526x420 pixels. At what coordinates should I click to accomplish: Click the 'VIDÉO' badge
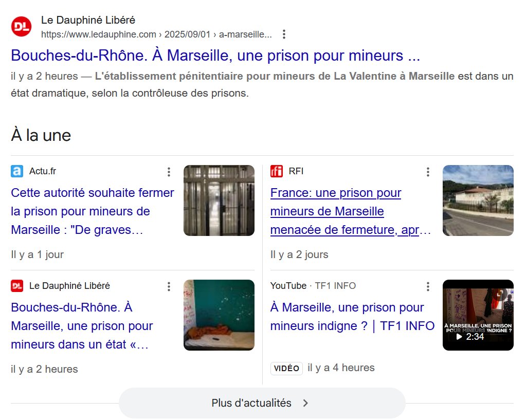tap(286, 369)
